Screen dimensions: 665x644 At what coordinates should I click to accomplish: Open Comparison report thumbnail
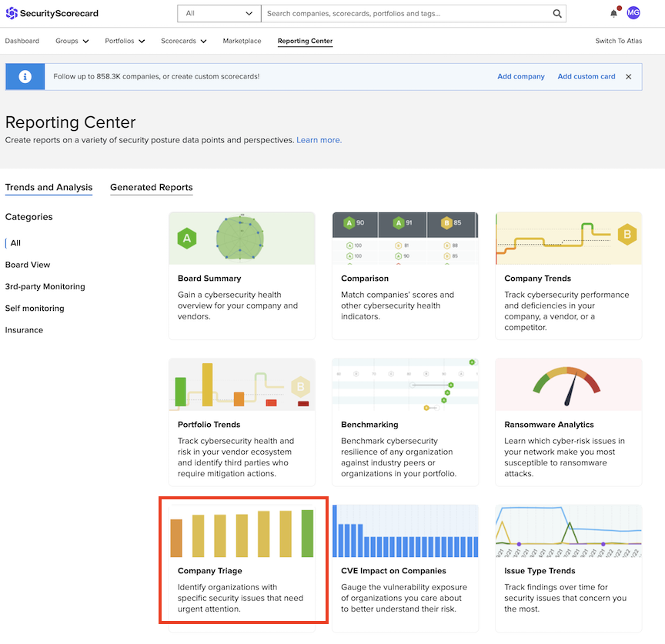click(x=405, y=239)
